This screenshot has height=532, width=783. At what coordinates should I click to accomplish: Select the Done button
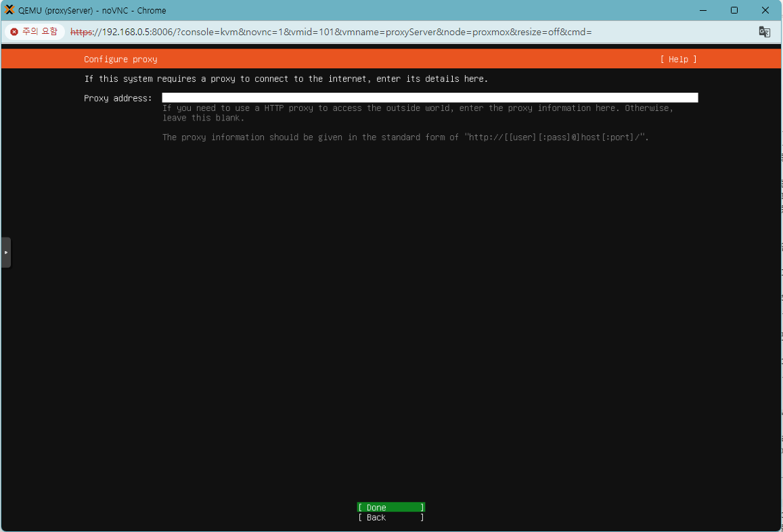tap(391, 508)
